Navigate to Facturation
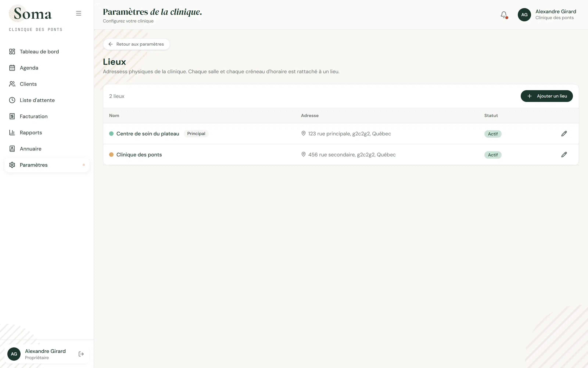 [x=47, y=116]
